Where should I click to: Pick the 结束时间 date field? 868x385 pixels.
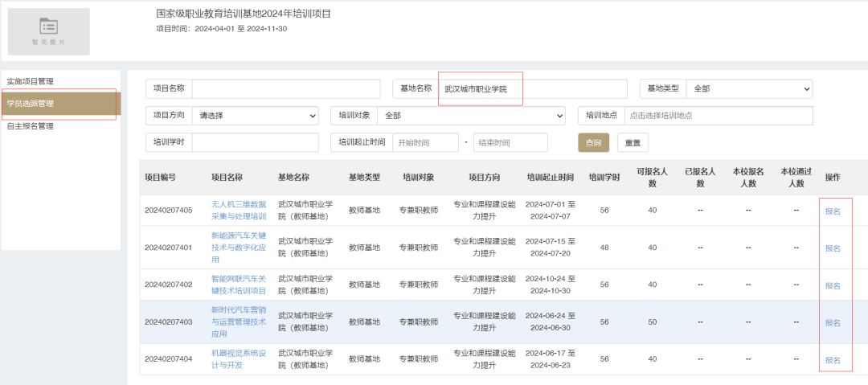point(510,142)
